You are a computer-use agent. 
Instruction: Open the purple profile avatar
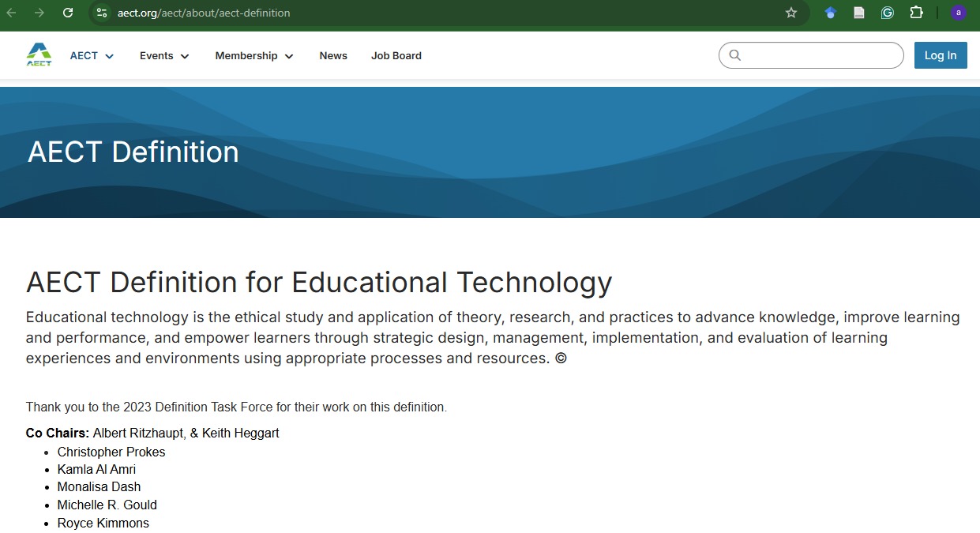click(959, 13)
